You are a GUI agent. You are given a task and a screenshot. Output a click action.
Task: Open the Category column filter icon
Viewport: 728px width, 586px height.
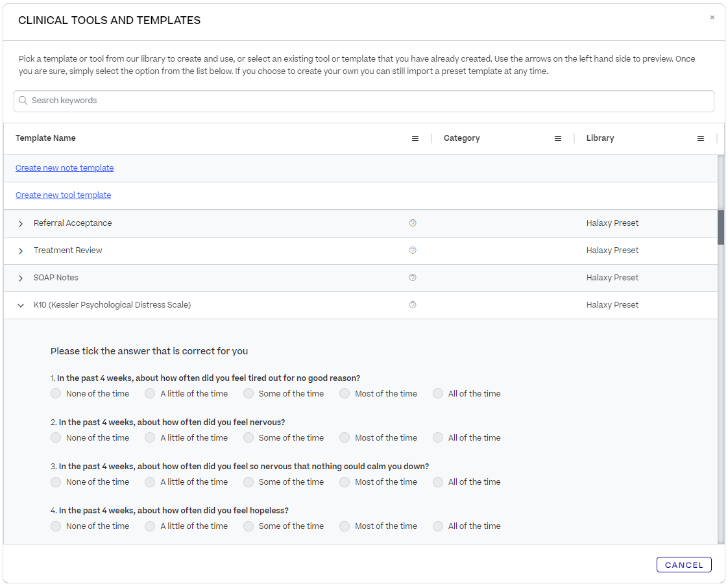click(558, 138)
